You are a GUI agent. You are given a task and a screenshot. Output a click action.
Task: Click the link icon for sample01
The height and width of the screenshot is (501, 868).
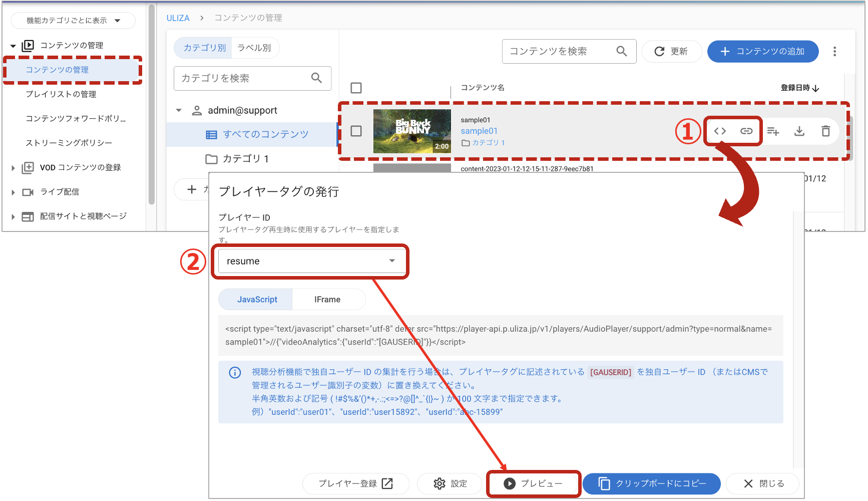click(746, 131)
